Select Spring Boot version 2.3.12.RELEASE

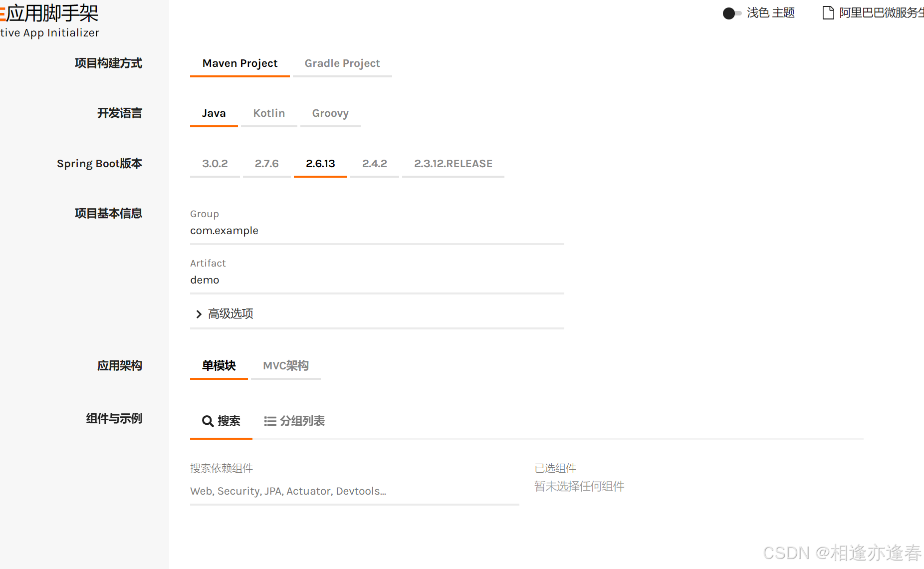453,164
